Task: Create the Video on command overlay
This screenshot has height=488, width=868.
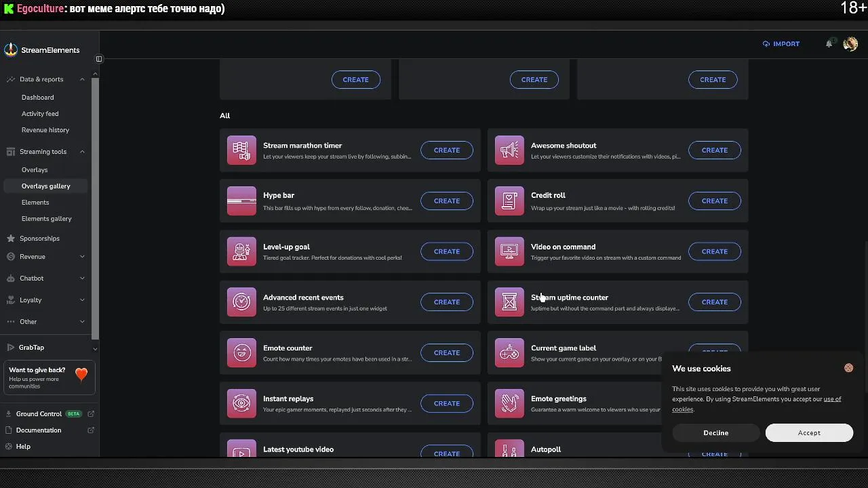Action: pos(715,251)
